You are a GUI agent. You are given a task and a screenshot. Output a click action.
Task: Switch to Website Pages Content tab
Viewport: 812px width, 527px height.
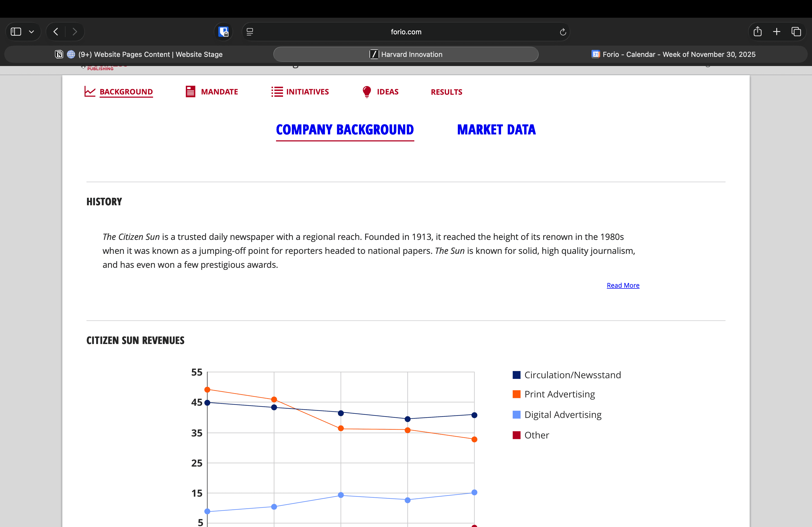point(139,54)
